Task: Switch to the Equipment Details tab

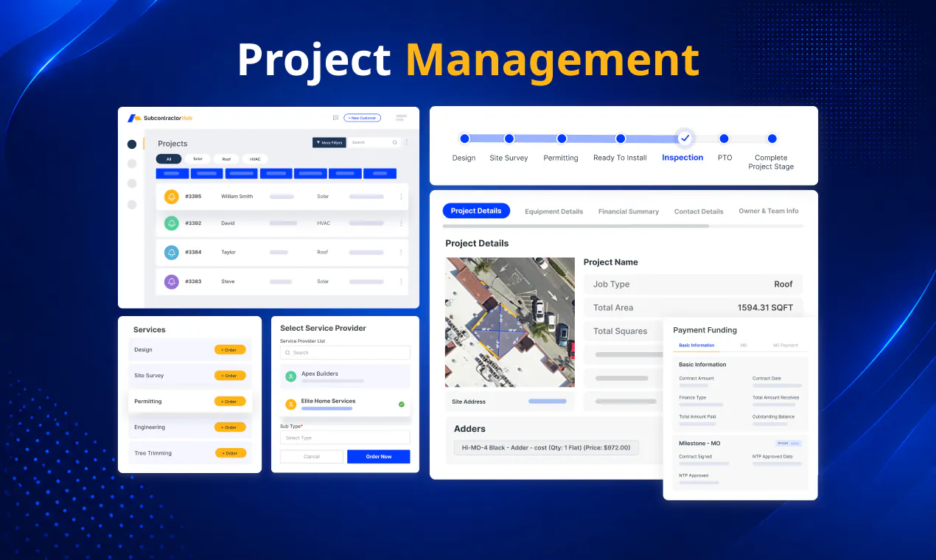Action: tap(553, 211)
